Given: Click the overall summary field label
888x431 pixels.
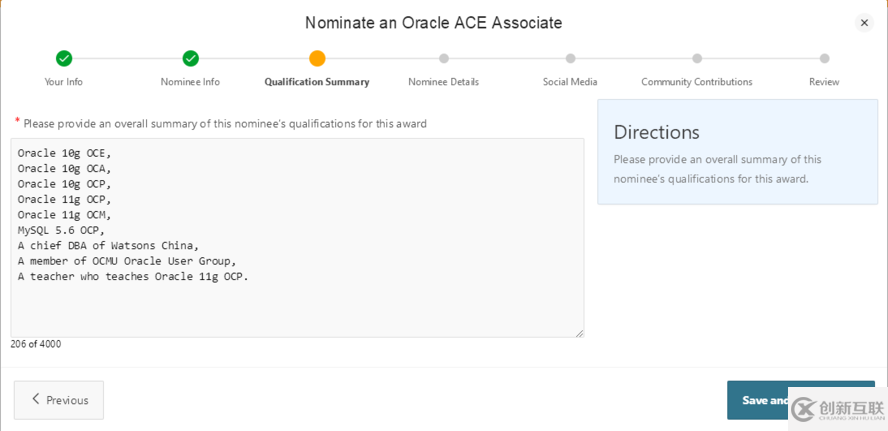Looking at the screenshot, I should (225, 123).
